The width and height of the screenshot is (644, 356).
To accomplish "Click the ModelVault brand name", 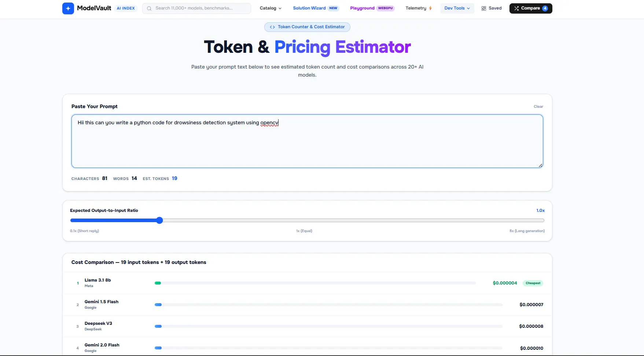I will [x=94, y=8].
